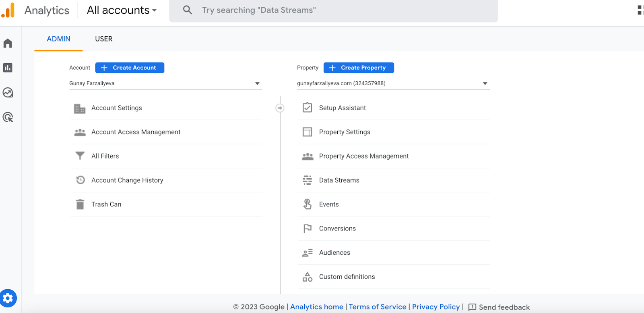644x313 pixels.
Task: Click the Send feedback link
Action: (504, 307)
